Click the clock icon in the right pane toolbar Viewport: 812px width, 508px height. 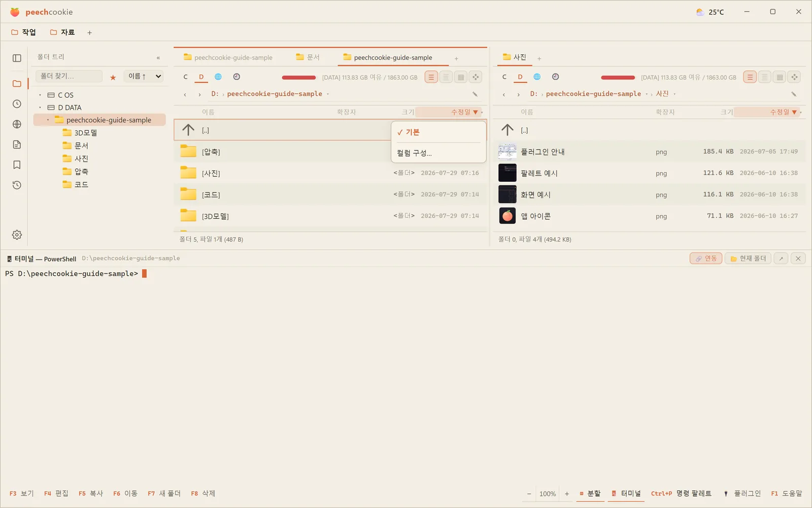pyautogui.click(x=555, y=77)
